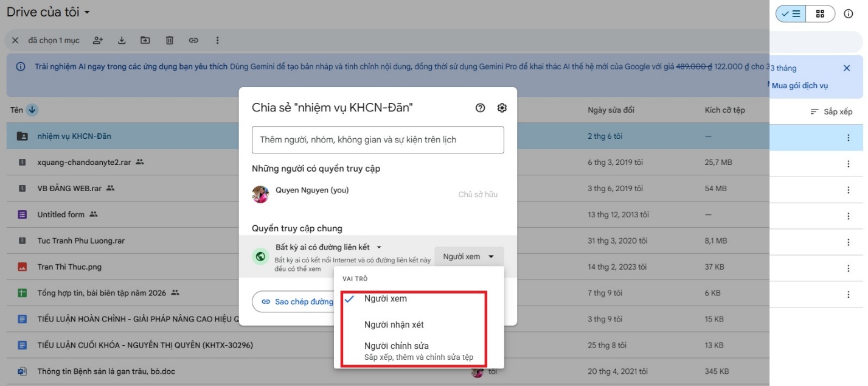Viewport: 868px width, 386px height.
Task: Click the add people, groups input field
Action: pos(378,140)
